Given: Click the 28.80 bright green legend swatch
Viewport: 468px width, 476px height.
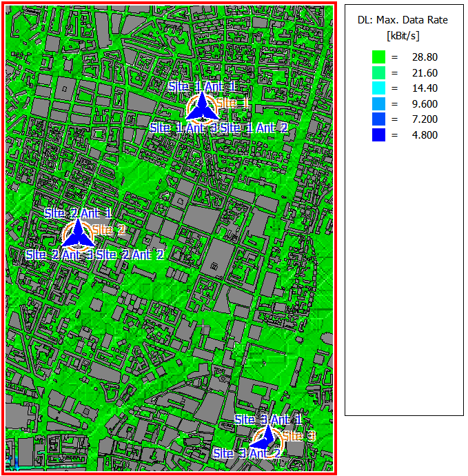Looking at the screenshot, I should [378, 57].
